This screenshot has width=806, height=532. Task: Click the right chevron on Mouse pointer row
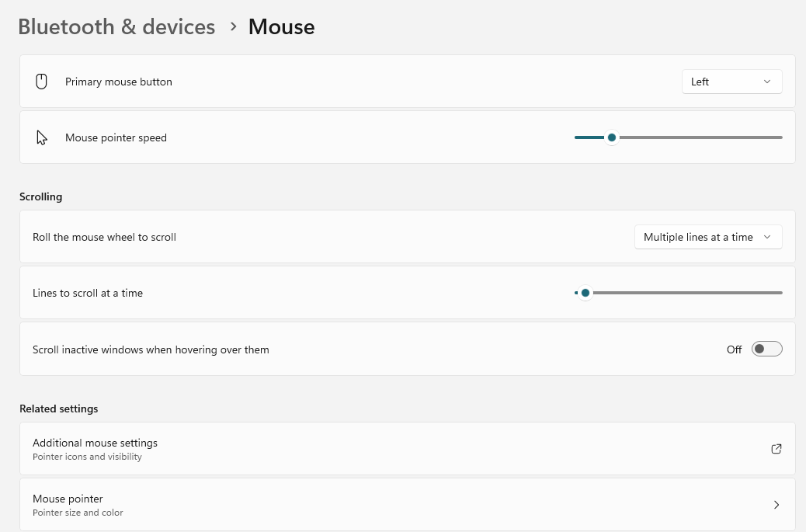pyautogui.click(x=776, y=505)
